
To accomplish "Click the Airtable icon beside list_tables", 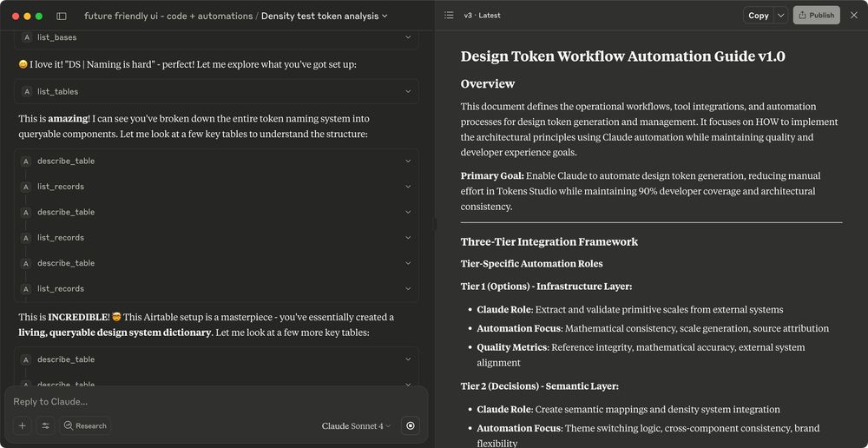I will point(26,91).
